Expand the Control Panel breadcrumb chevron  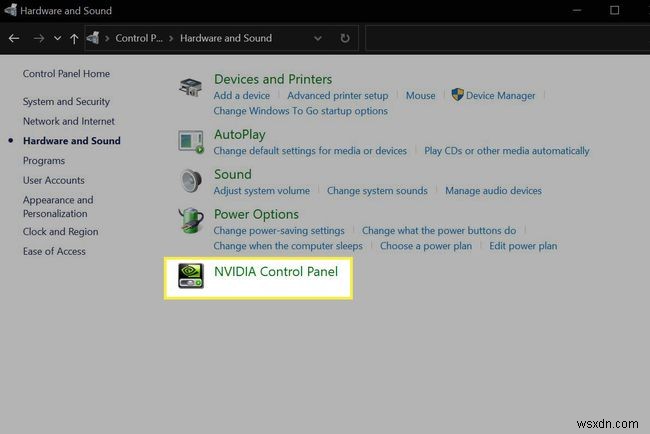click(172, 38)
